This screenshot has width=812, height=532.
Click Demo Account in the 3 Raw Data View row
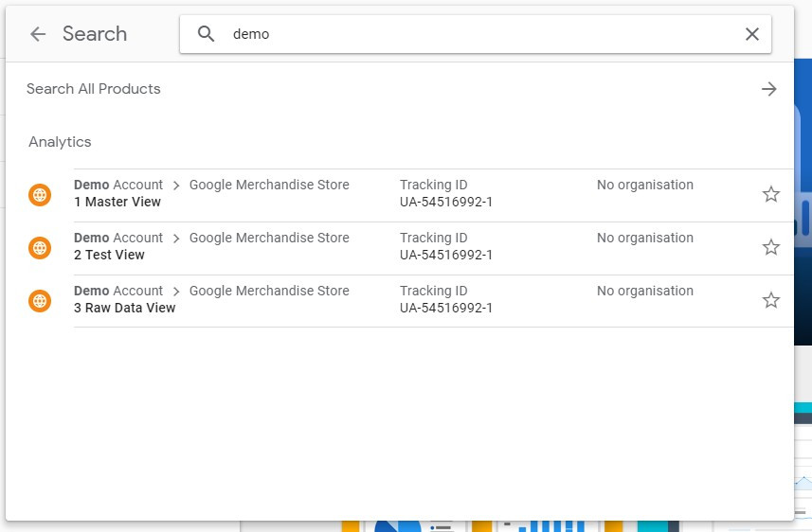point(118,291)
